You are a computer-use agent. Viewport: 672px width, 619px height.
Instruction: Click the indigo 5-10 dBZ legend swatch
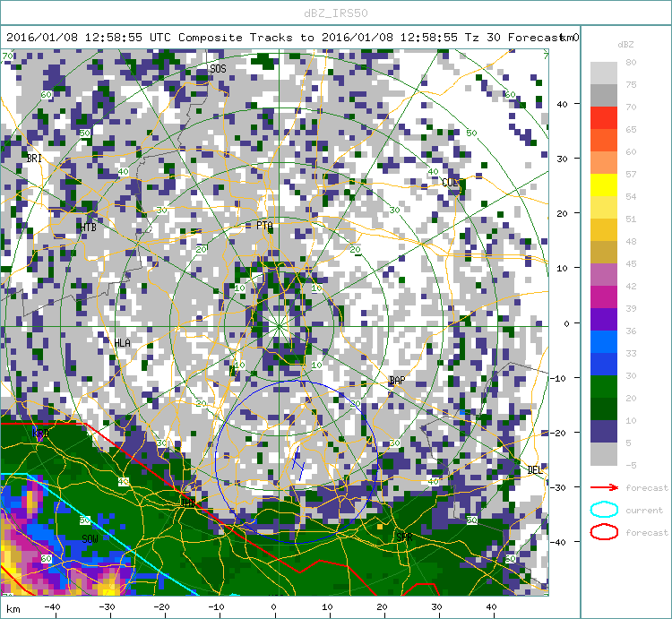(603, 432)
